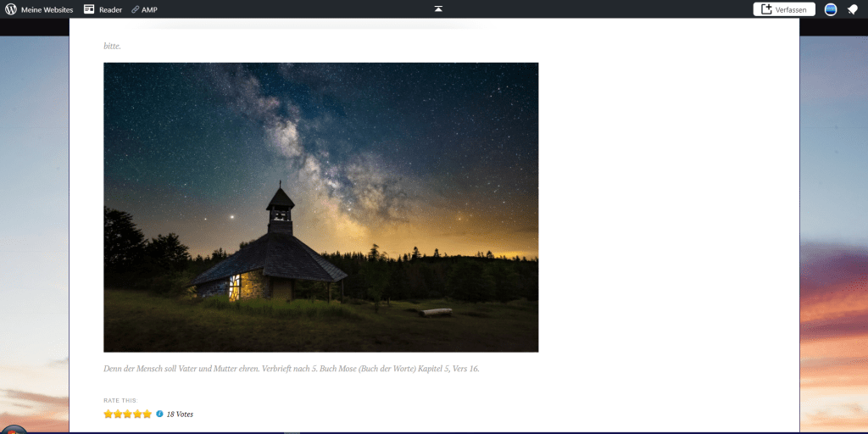This screenshot has width=868, height=434.
Task: Open the Meine Websites menu
Action: [47, 9]
